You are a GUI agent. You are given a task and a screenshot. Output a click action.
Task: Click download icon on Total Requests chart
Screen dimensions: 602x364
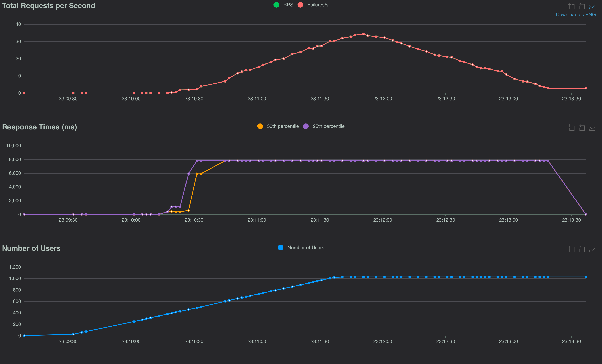592,6
